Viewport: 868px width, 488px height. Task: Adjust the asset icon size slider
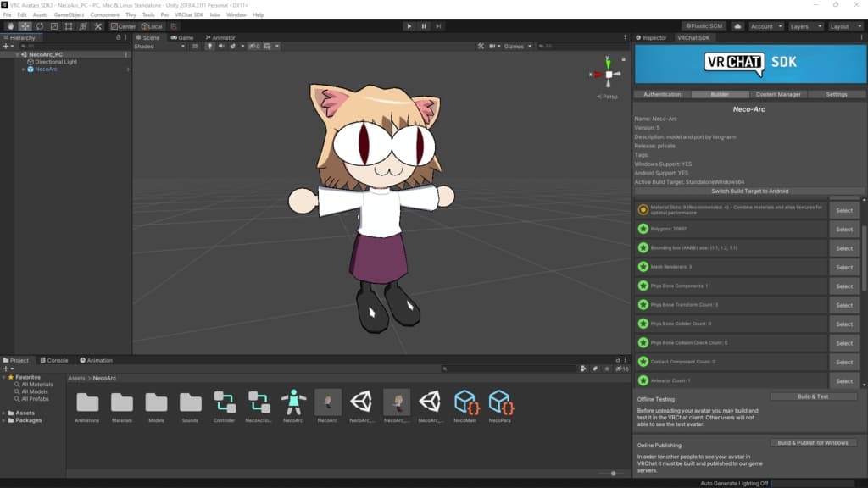pos(612,474)
